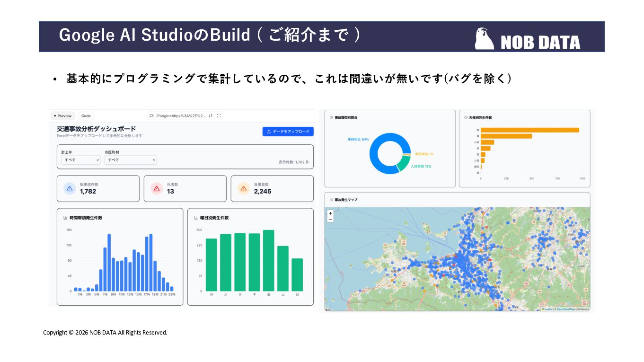
Task: Click the clock icon beside 天候別発生件数
Action: point(466,117)
